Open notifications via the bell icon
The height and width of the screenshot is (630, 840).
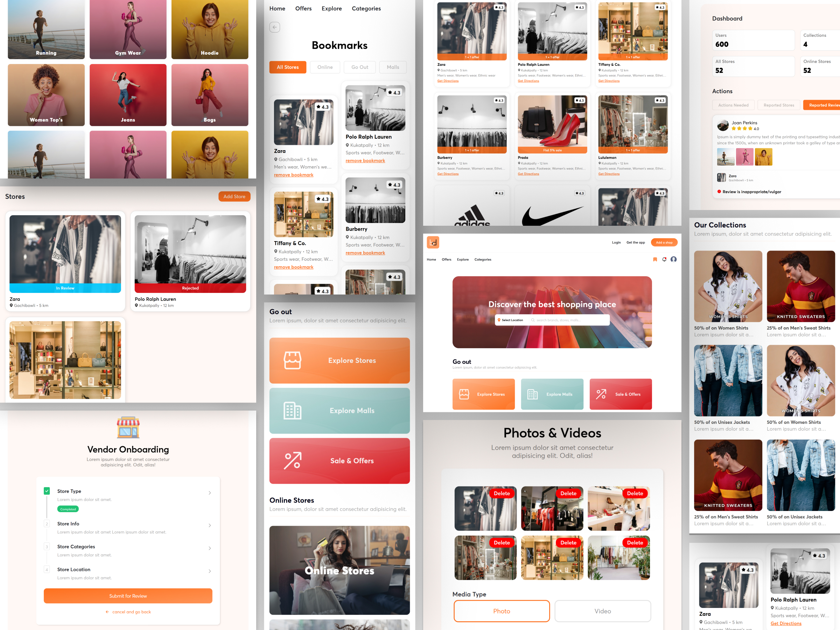665,259
